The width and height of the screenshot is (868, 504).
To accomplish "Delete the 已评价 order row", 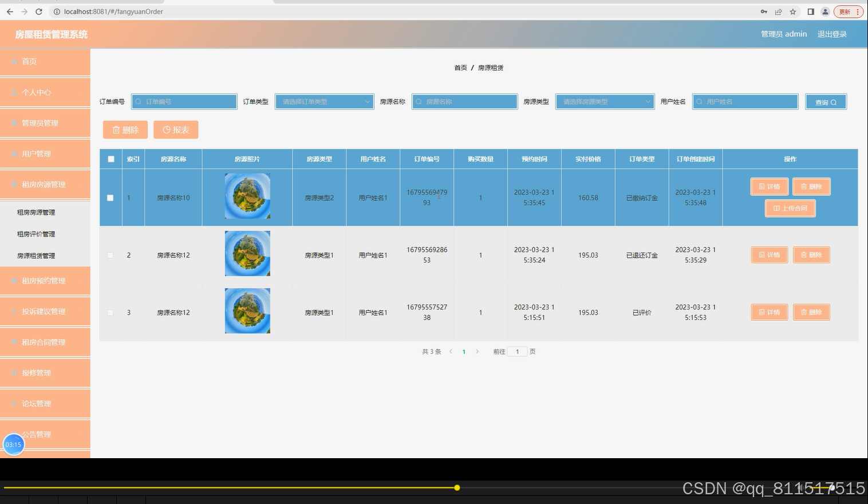I will [811, 312].
